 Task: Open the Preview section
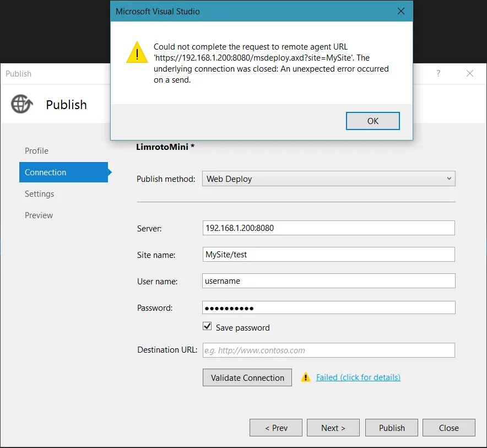(39, 215)
